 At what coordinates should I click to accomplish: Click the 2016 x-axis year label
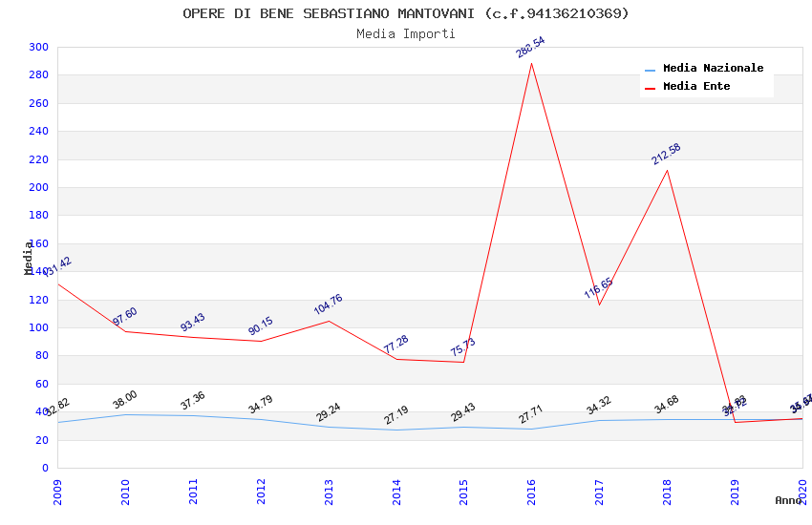point(531,492)
